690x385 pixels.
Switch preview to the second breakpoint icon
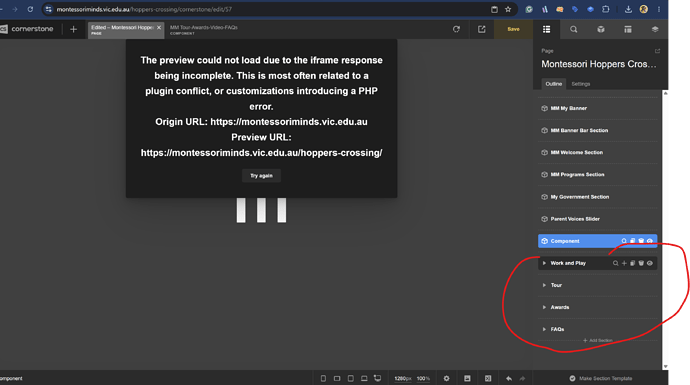(x=337, y=378)
